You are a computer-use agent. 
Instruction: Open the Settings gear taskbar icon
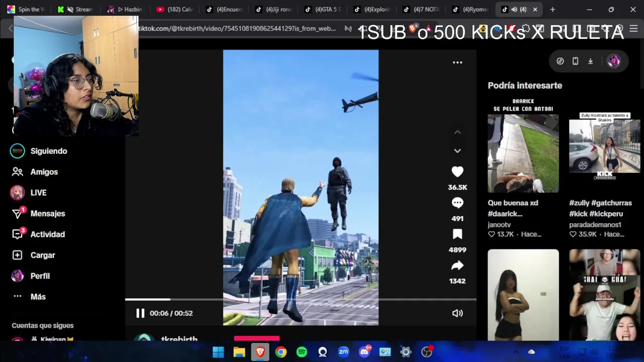pyautogui.click(x=406, y=352)
